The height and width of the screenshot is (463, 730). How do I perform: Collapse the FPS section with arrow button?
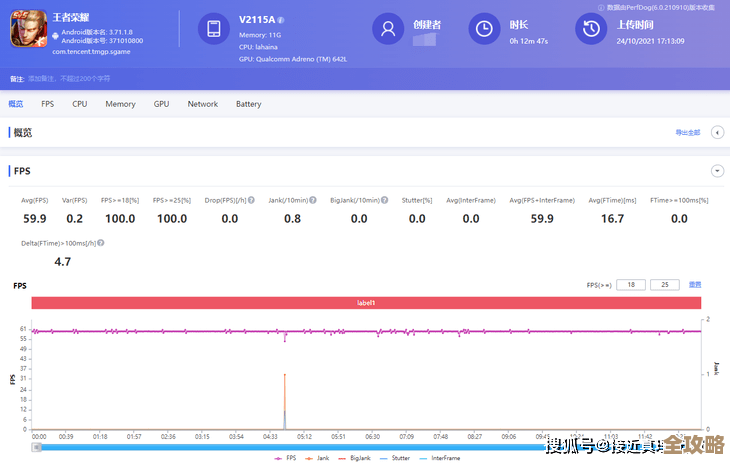click(x=716, y=171)
